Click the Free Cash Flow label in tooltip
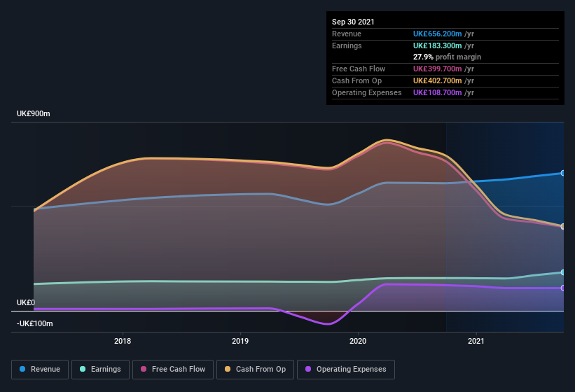The height and width of the screenshot is (392, 575). tap(359, 69)
